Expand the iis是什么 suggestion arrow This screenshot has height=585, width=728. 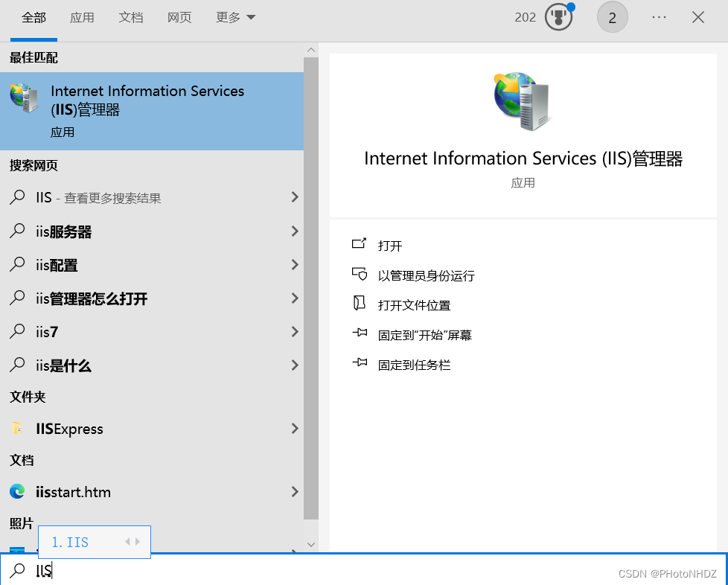pyautogui.click(x=294, y=365)
